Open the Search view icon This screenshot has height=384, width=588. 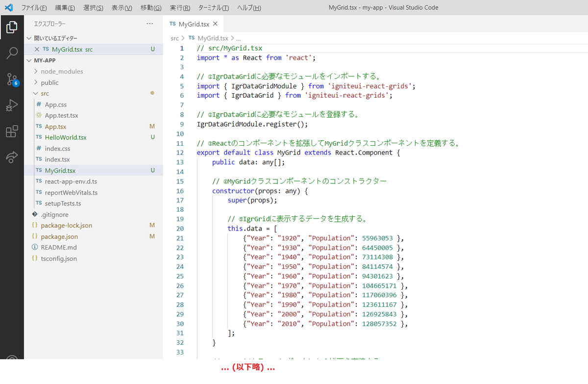click(12, 52)
